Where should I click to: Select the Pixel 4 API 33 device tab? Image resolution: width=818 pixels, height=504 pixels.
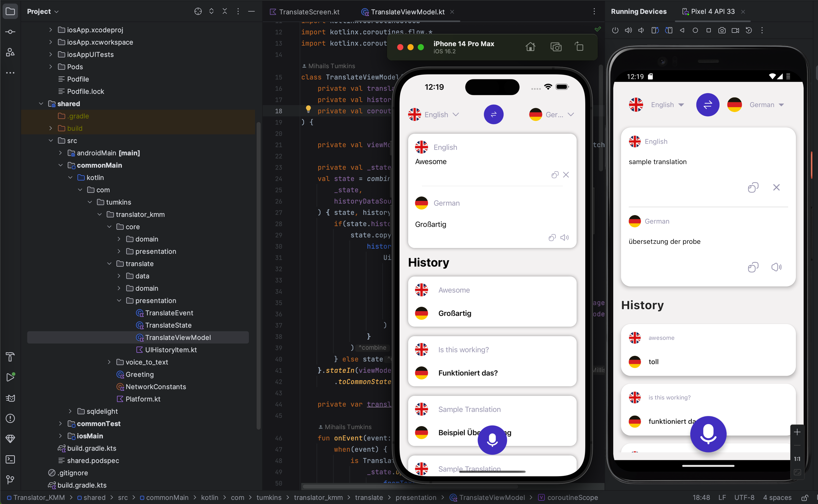click(x=712, y=11)
